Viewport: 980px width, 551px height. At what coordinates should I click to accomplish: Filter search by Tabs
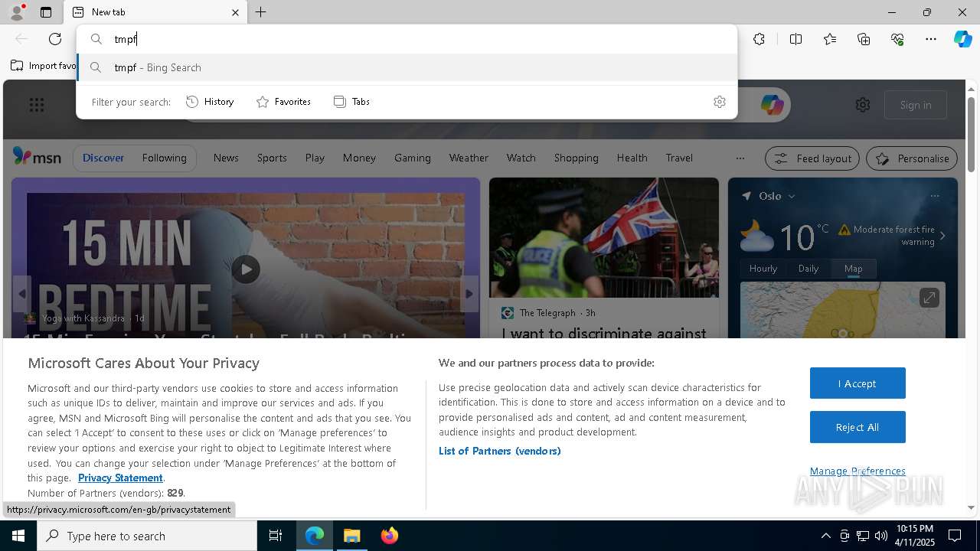351,102
